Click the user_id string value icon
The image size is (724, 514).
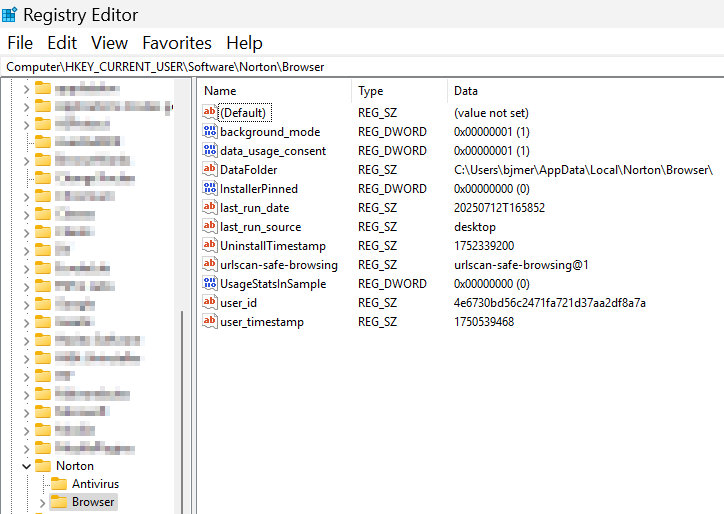point(210,303)
